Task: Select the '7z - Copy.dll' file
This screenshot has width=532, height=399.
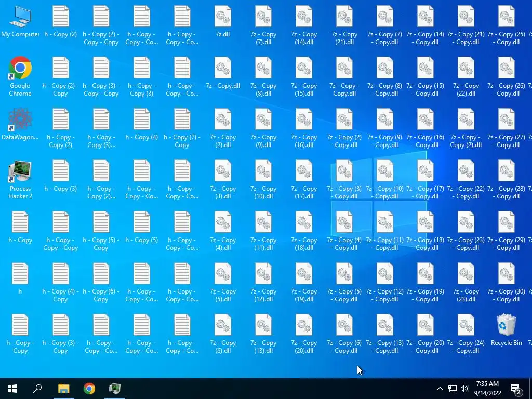Action: click(223, 73)
